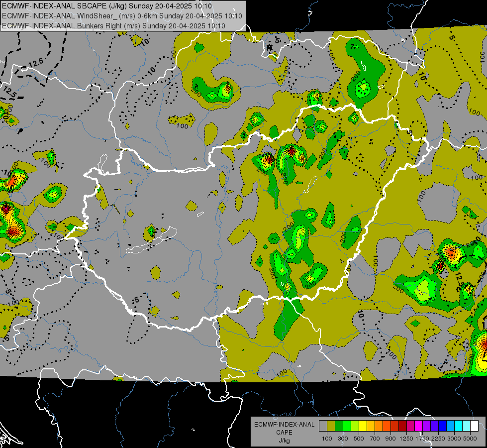This screenshot has height=448, width=487.
Task: Click the pure yellow CAPE legend swatch
Action: tap(363, 426)
